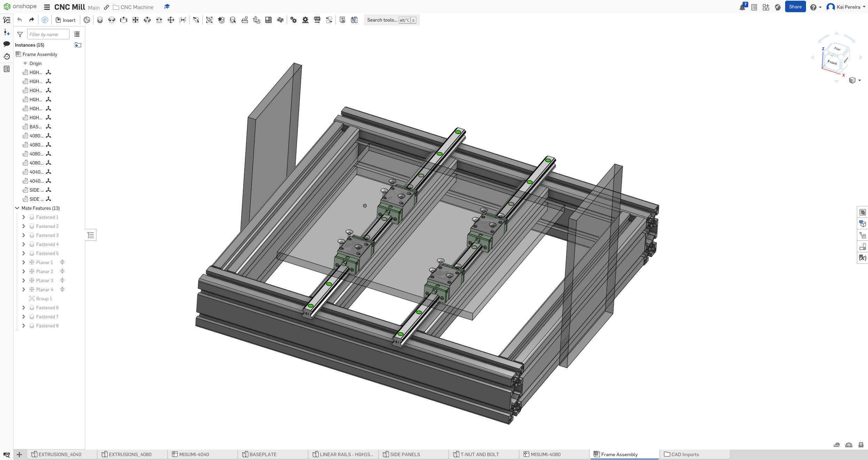Open Kai Pereira user menu
Viewport: 868px width, 460px height.
tap(846, 7)
